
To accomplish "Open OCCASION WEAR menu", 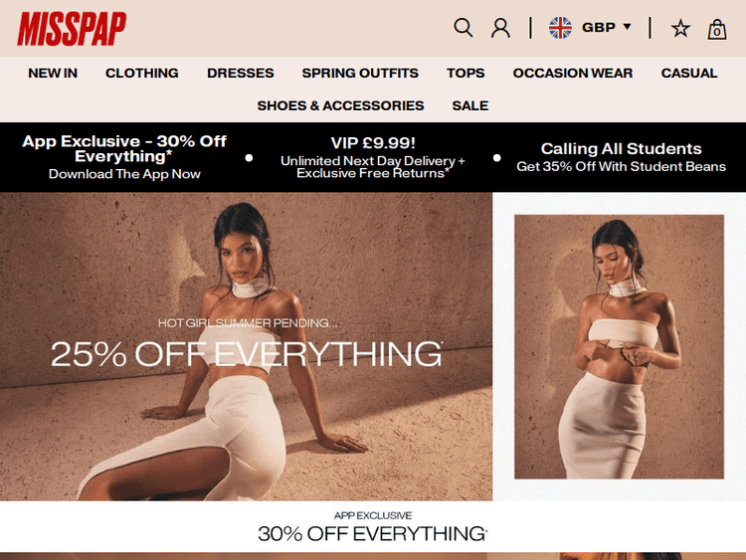I will coord(573,73).
